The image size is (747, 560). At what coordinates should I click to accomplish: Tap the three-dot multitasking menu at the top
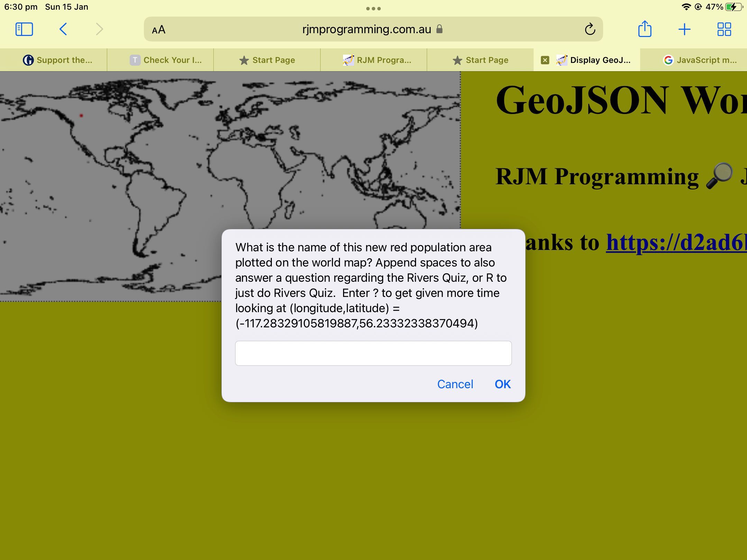point(373,9)
